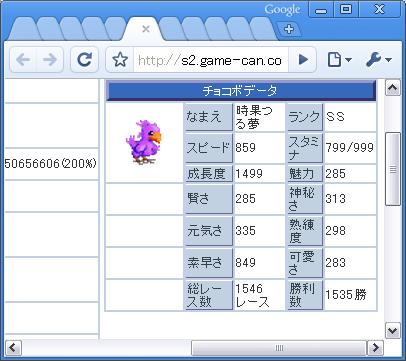
Task: Open the page document menu icon
Action: [339, 60]
